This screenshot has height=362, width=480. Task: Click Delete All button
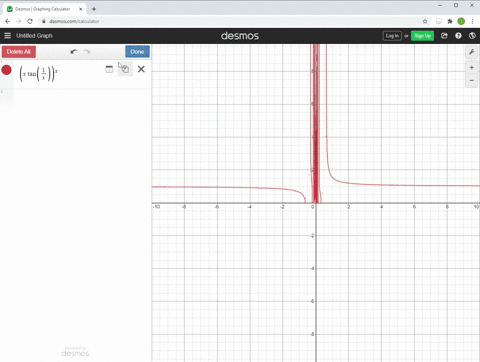pos(19,52)
